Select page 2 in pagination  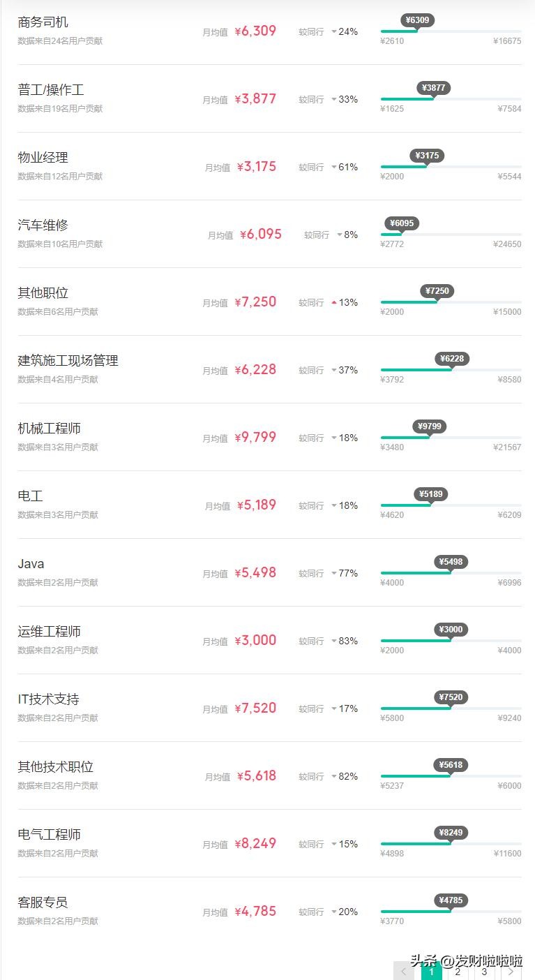(x=458, y=971)
